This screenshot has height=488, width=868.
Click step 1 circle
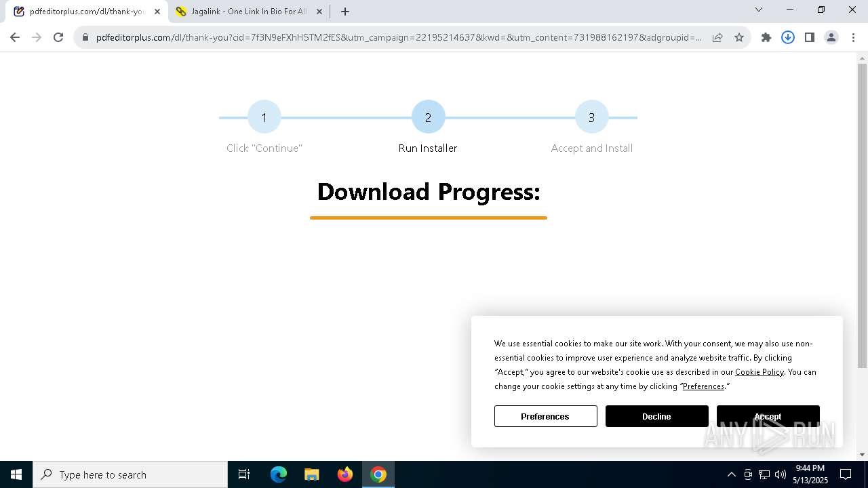(x=264, y=117)
